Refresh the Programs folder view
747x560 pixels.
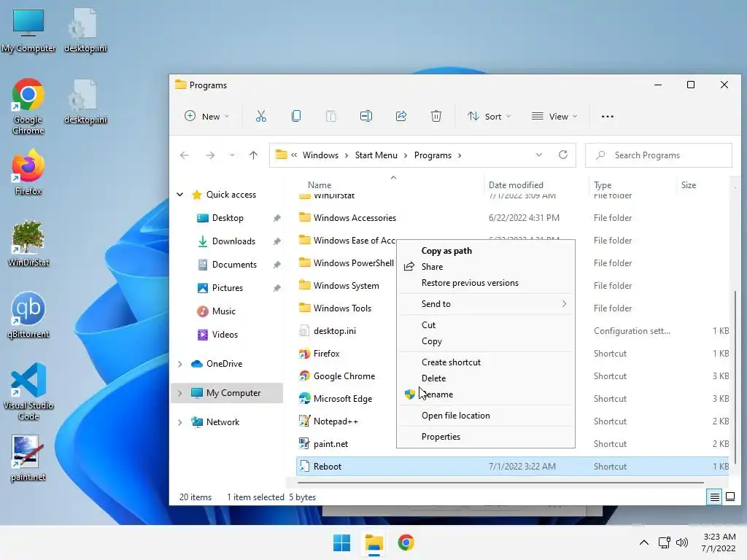pos(563,155)
